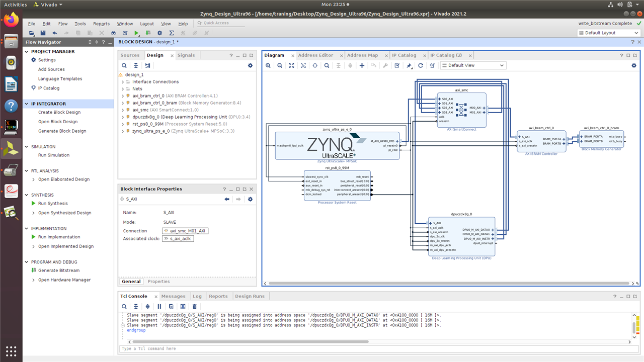Collapse the IP INTEGRATOR section
The height and width of the screenshot is (362, 644).
[x=27, y=104]
